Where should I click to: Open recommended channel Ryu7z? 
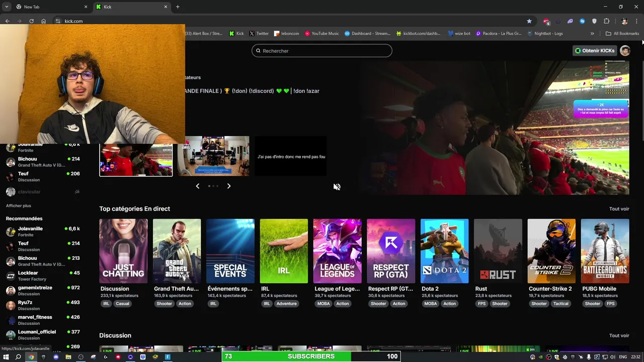[x=43, y=305]
